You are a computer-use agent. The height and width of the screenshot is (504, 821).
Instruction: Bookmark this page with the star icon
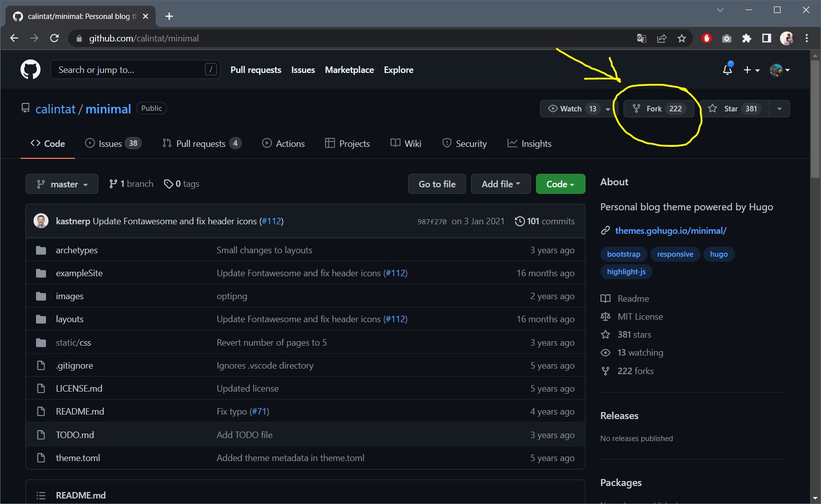[x=681, y=38]
